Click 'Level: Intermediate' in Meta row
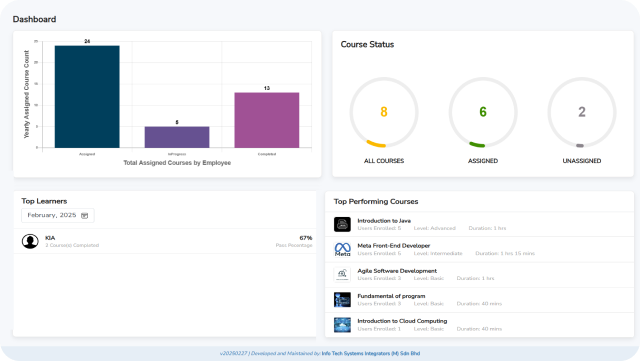The image size is (640, 361). click(438, 254)
